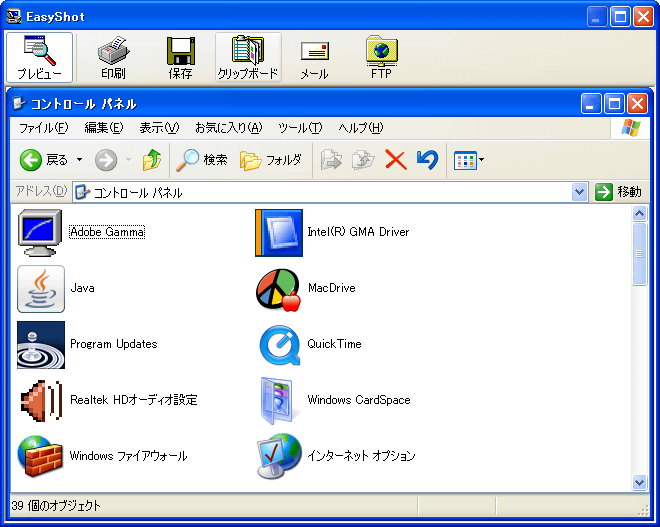
Task: Open the お気に入り(A) favorites menu
Action: [x=229, y=128]
